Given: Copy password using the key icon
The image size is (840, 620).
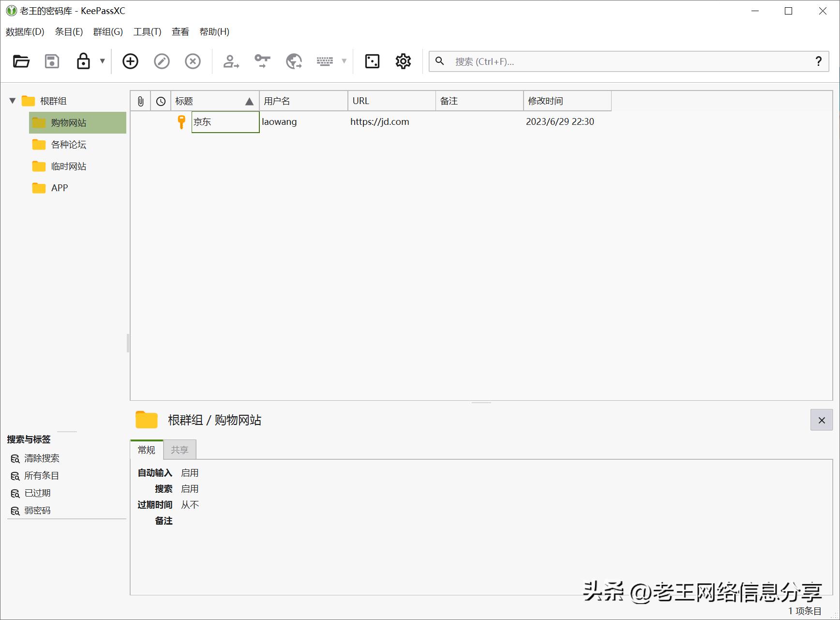Looking at the screenshot, I should point(262,61).
